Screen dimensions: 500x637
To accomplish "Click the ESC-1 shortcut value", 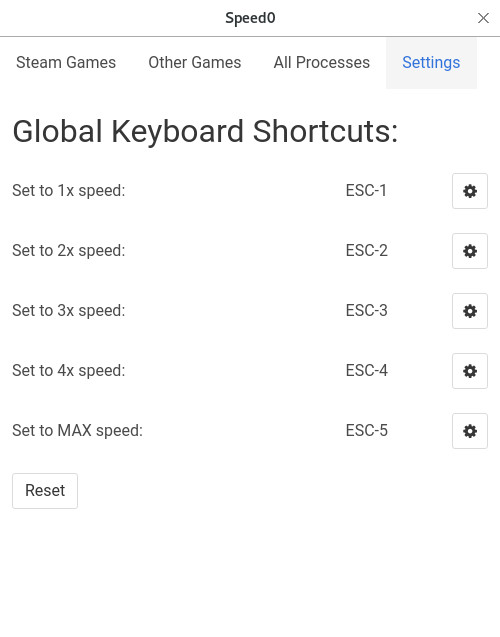I will [366, 191].
